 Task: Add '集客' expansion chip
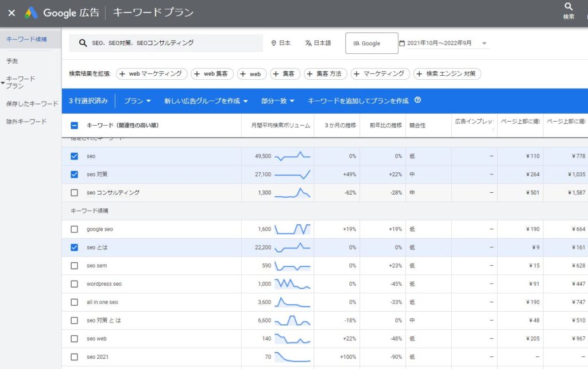point(285,74)
